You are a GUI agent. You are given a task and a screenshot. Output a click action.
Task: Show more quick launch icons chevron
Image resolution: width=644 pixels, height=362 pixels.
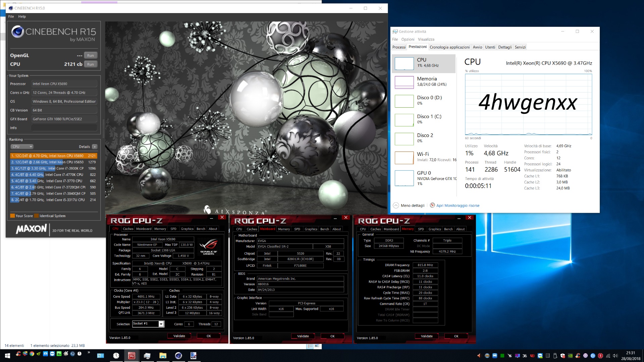(89, 352)
